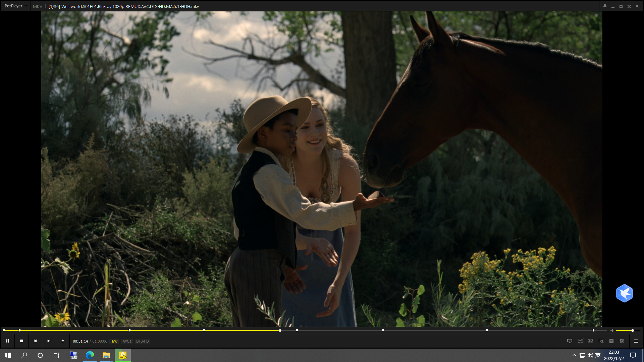This screenshot has height=362, width=644.
Task: Click the DTS-HD audio codec label
Action: point(142,341)
